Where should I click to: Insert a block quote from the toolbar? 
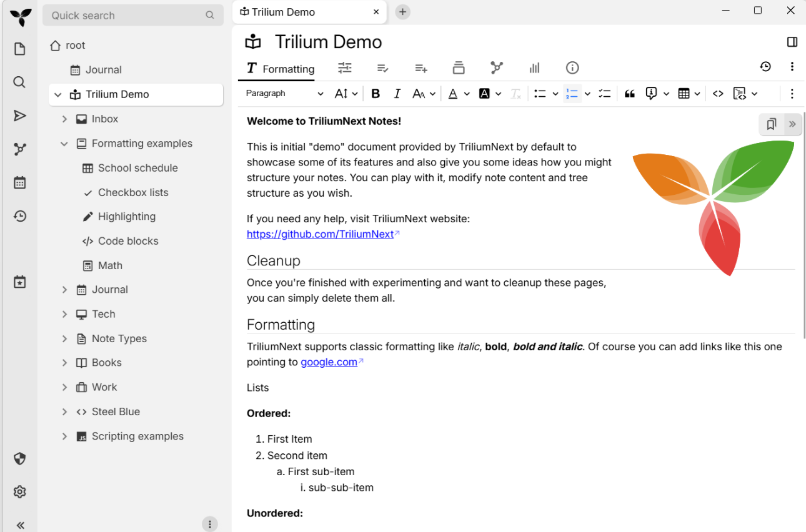point(629,93)
